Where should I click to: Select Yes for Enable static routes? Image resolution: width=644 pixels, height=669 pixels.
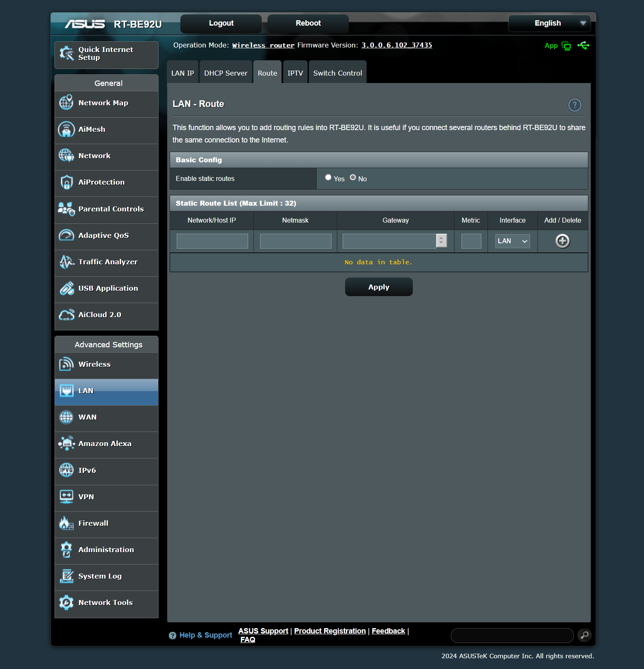328,177
